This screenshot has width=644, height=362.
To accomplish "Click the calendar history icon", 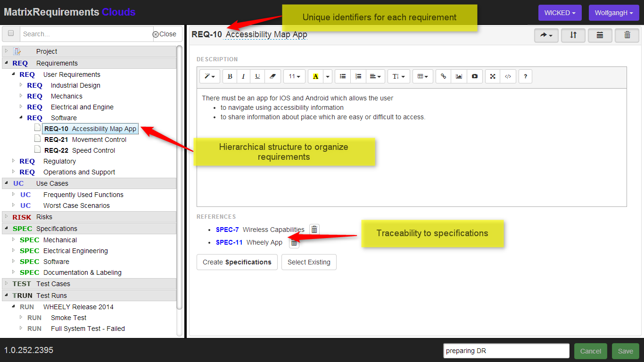I will click(x=600, y=35).
